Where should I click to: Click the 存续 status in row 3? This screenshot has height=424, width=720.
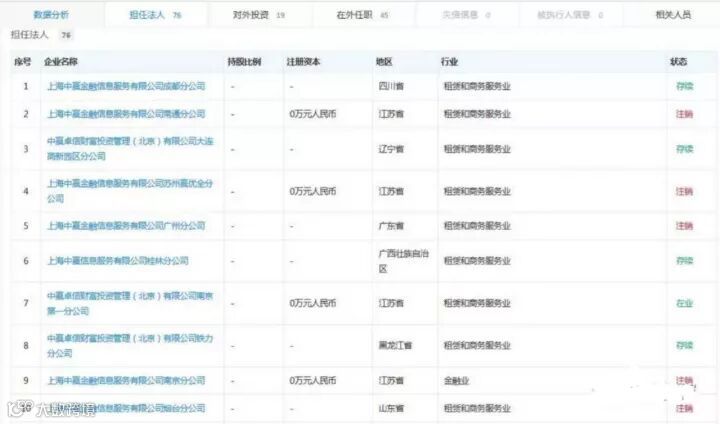coord(684,149)
